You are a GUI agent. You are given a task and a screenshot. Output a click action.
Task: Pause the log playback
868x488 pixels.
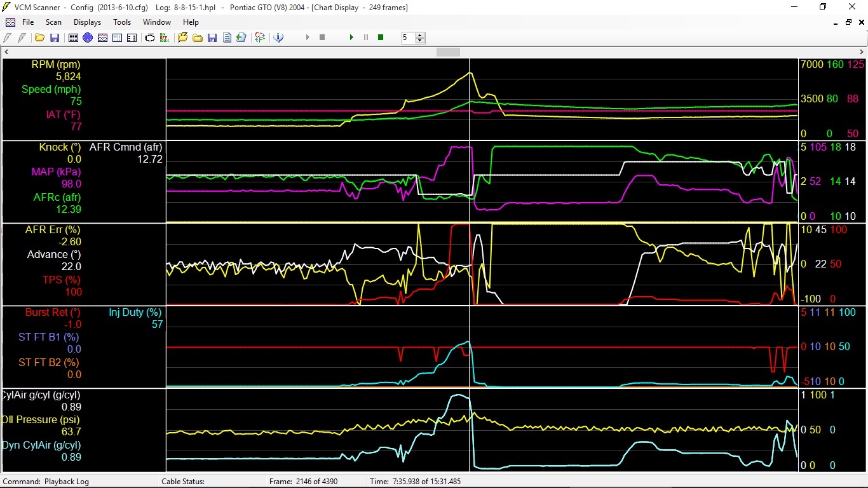(x=366, y=37)
